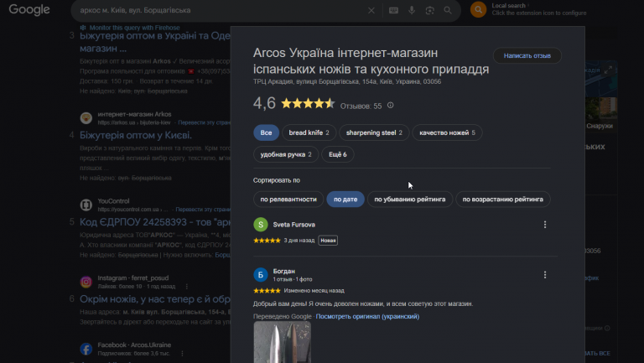Filter reviews by bread knife
This screenshot has height=363, width=644.
[x=309, y=132]
